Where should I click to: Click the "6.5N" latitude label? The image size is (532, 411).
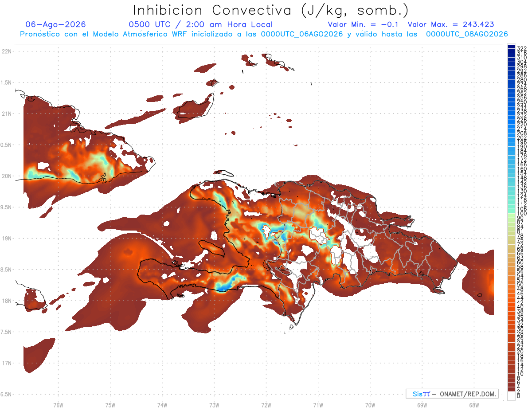(x=7, y=394)
